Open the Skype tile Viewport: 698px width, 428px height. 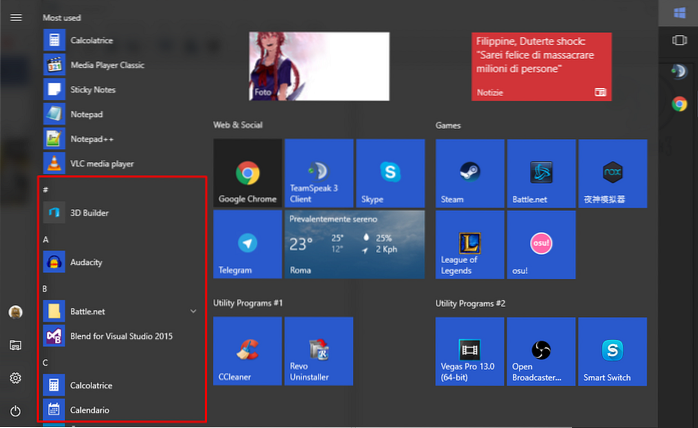click(x=389, y=173)
